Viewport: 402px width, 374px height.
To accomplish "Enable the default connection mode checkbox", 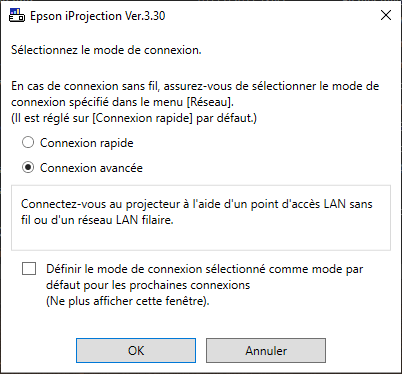I will [29, 268].
